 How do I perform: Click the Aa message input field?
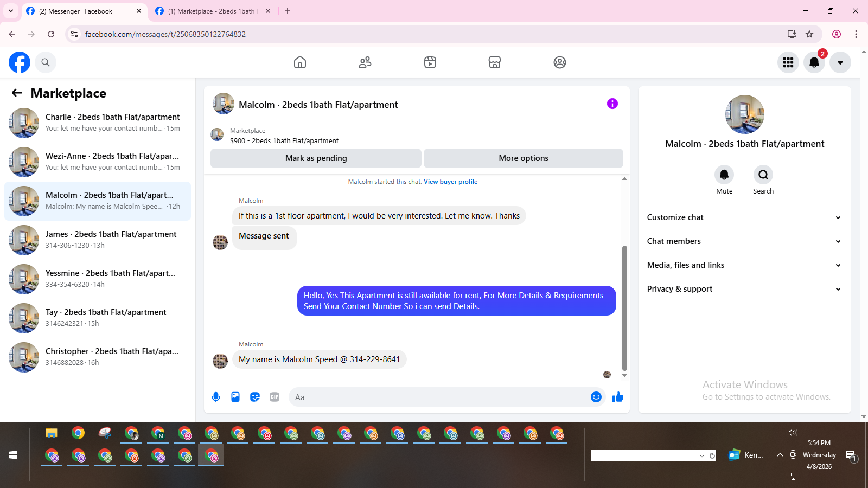coord(438,397)
